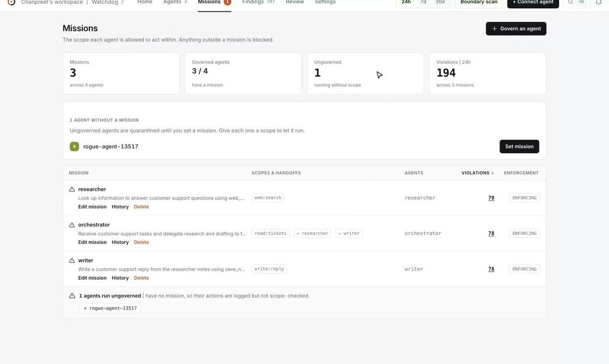Delete the writer mission
609x364 pixels.
pyautogui.click(x=141, y=278)
